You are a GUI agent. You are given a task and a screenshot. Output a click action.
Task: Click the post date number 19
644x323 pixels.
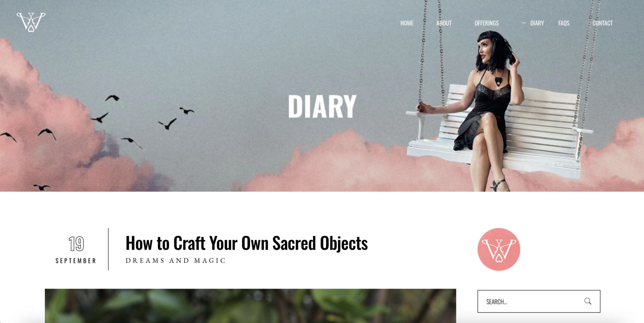[x=76, y=244]
